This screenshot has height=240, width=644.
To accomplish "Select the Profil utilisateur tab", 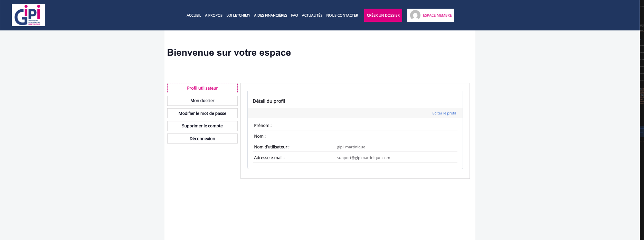I will click(x=202, y=88).
